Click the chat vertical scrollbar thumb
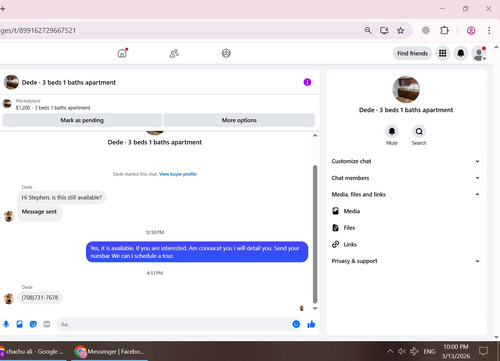This screenshot has width=500, height=361. [315, 234]
